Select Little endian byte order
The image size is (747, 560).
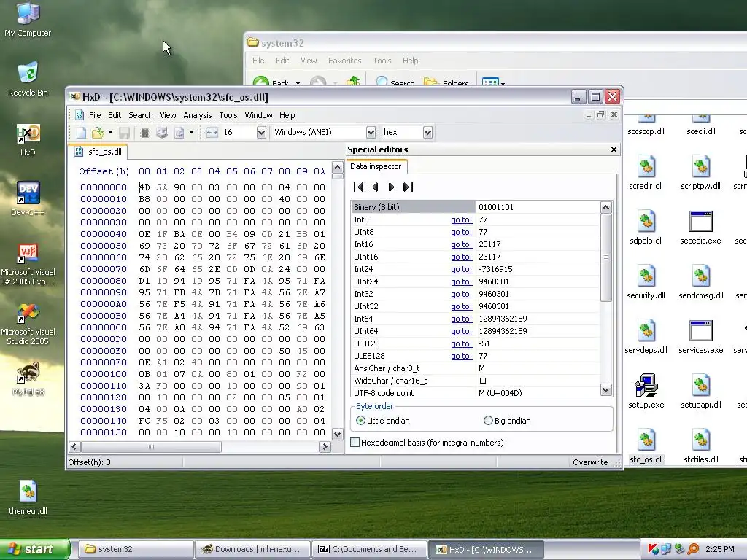click(383, 421)
